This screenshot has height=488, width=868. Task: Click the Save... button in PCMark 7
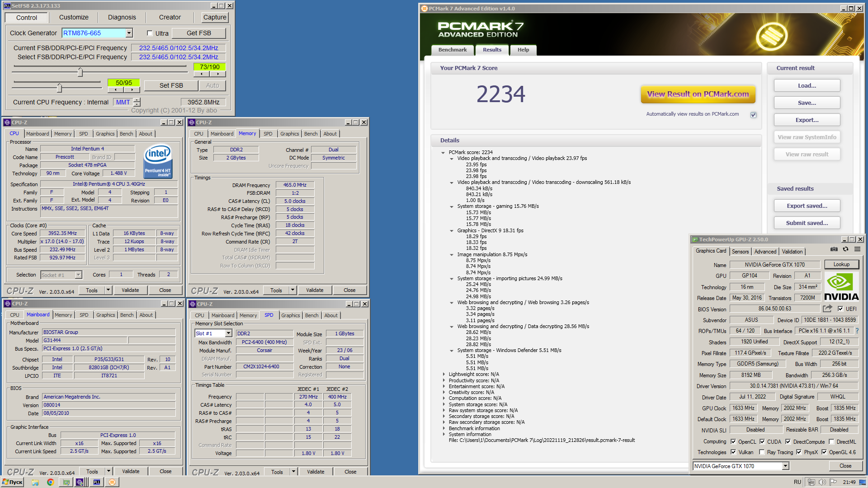(807, 103)
